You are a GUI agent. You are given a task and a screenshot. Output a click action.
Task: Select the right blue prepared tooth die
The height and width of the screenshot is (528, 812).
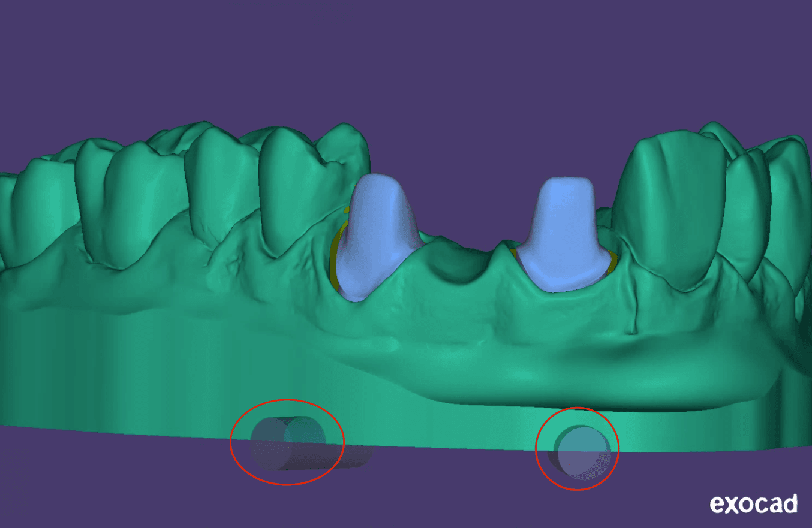tap(563, 235)
